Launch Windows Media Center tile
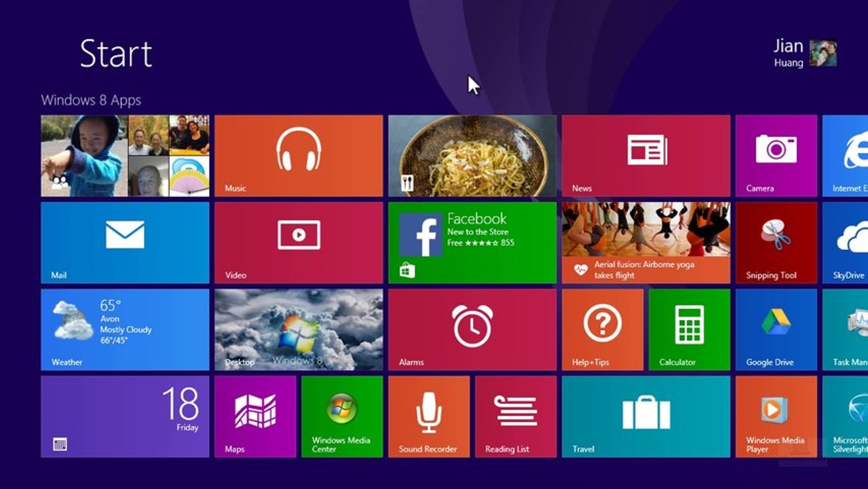The image size is (868, 489). [x=342, y=417]
